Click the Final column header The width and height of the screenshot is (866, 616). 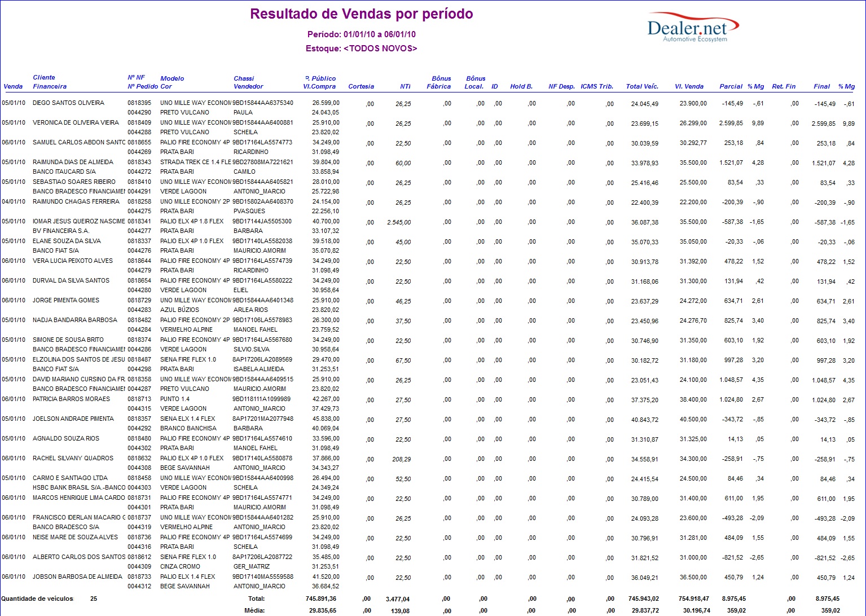coord(822,87)
